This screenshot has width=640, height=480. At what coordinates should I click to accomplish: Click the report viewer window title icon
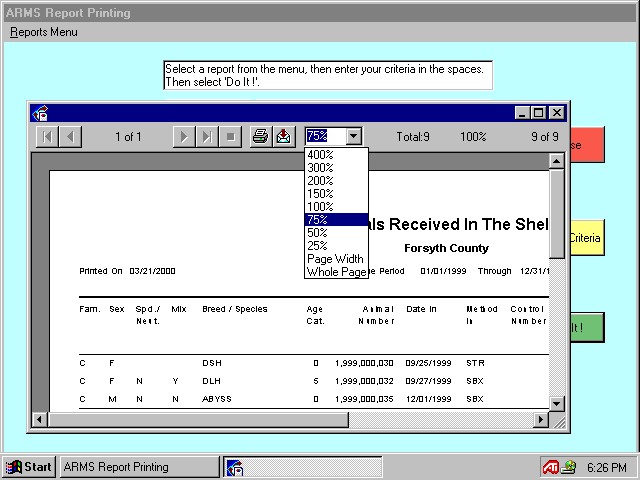(40, 113)
